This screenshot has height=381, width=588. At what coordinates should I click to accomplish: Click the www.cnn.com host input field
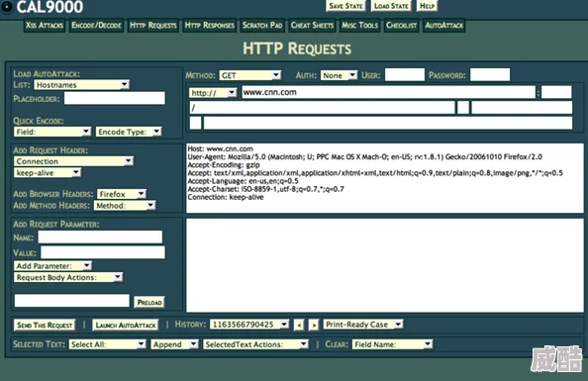(x=388, y=92)
